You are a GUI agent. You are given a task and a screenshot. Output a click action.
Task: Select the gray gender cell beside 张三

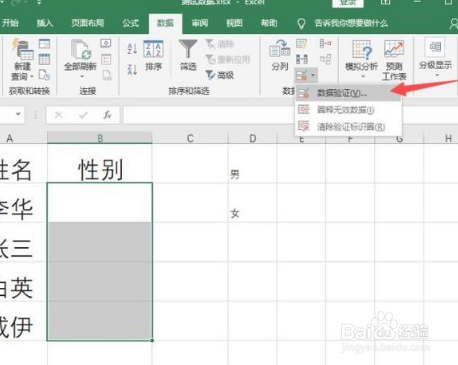[x=100, y=242]
